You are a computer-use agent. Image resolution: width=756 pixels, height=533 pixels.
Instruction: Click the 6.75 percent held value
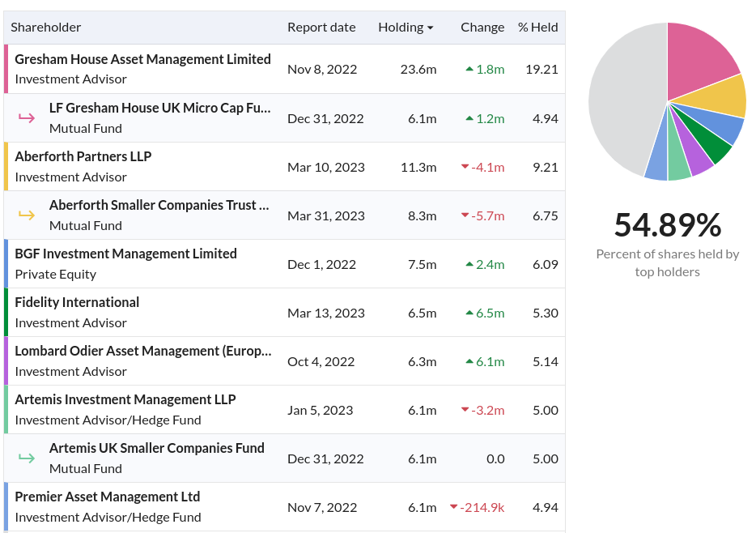click(546, 215)
